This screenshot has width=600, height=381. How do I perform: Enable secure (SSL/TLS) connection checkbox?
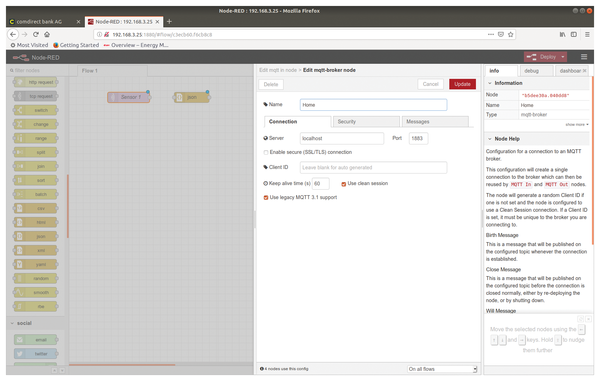tap(266, 152)
